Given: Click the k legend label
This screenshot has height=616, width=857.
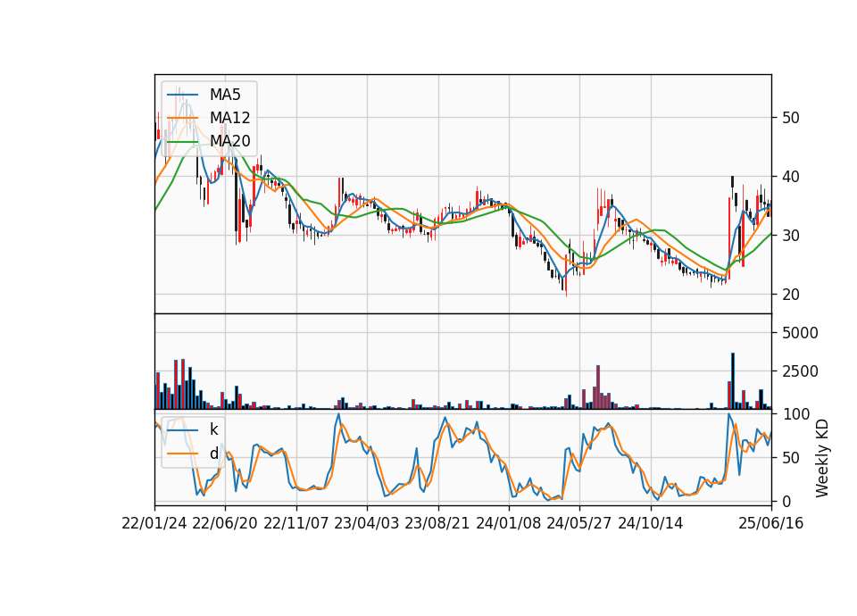Looking at the screenshot, I should (213, 429).
